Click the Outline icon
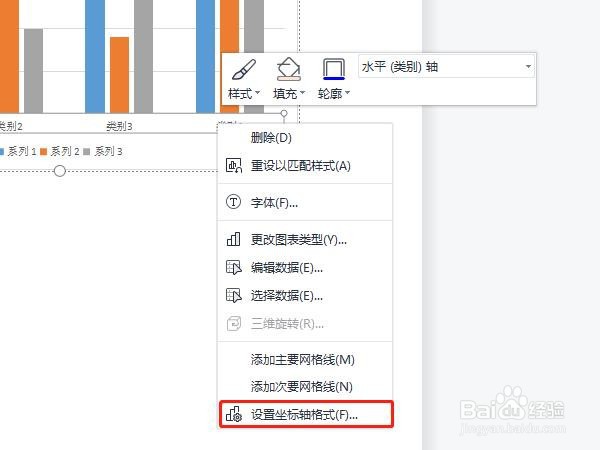The width and height of the screenshot is (600, 450). [334, 69]
